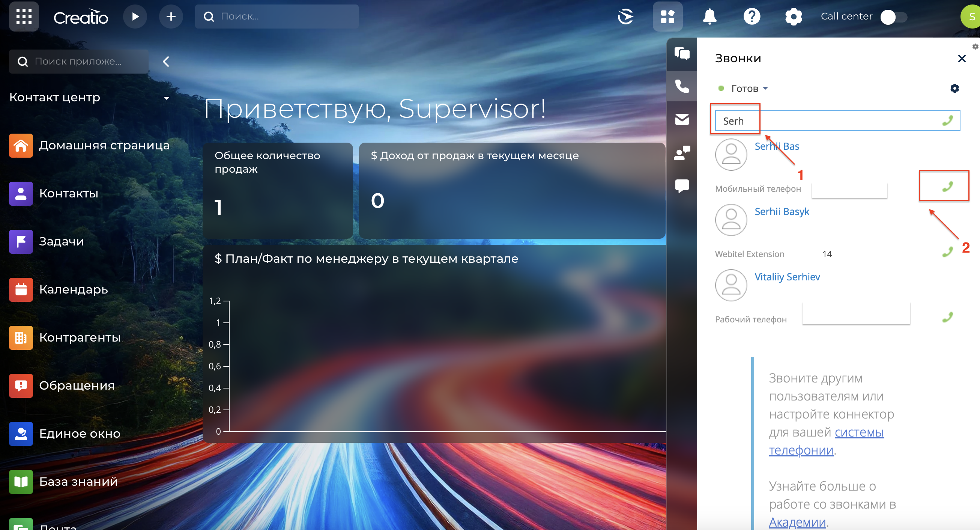
Task: Close the Звонки panel
Action: [x=962, y=59]
